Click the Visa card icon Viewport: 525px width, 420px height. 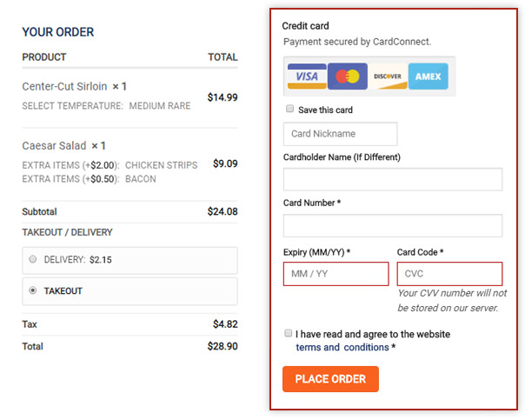[x=307, y=77]
